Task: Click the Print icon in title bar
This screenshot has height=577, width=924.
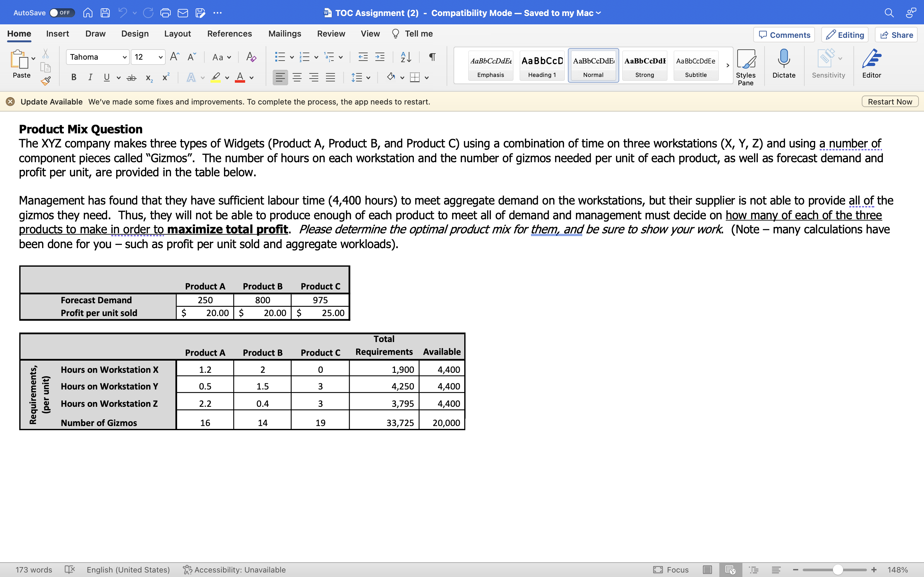Action: click(165, 13)
